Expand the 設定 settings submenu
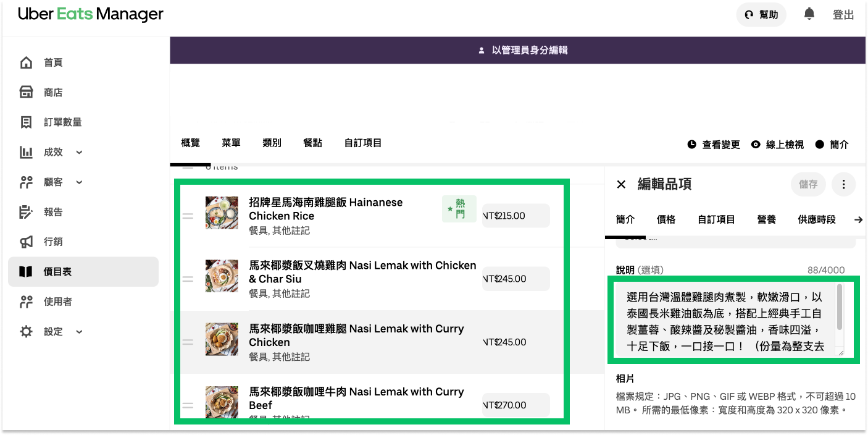868x435 pixels. click(79, 332)
